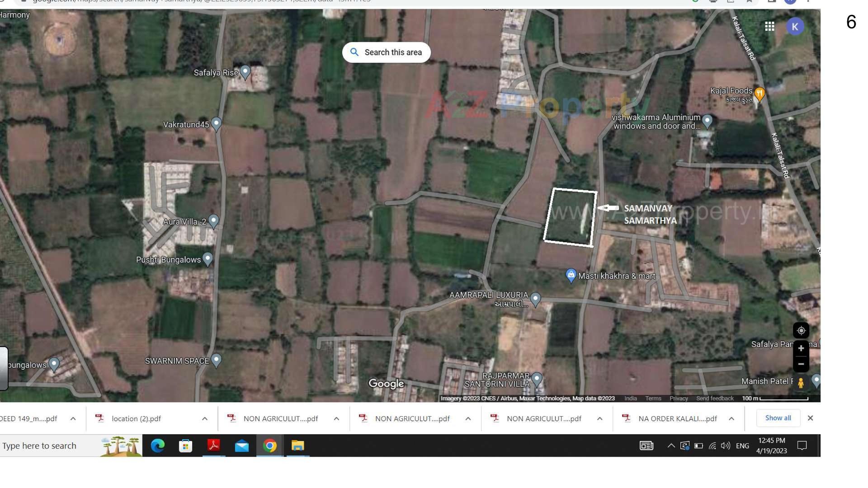Click the my-location compass button
This screenshot has height=488, width=868.
[801, 330]
